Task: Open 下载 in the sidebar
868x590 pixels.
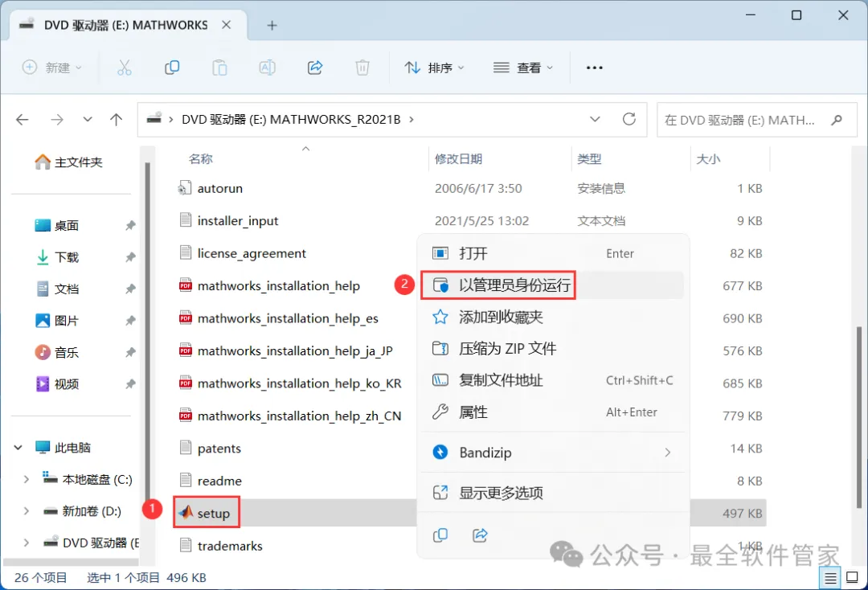Action: point(67,256)
